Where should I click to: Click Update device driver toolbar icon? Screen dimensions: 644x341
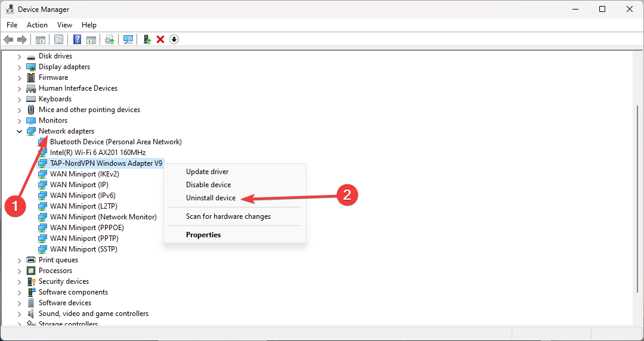tap(147, 39)
